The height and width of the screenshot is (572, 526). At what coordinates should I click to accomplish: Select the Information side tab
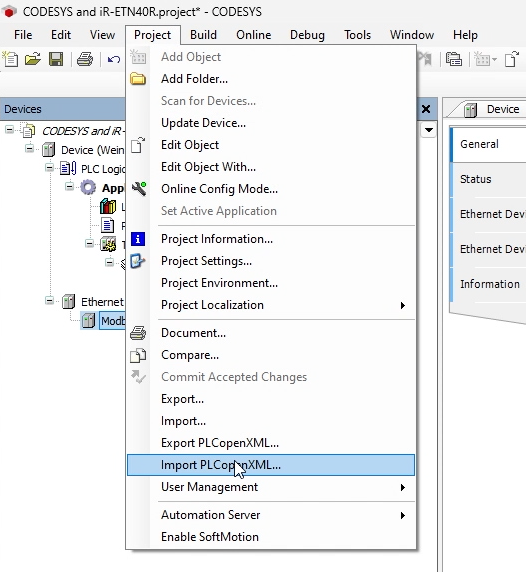pyautogui.click(x=489, y=284)
